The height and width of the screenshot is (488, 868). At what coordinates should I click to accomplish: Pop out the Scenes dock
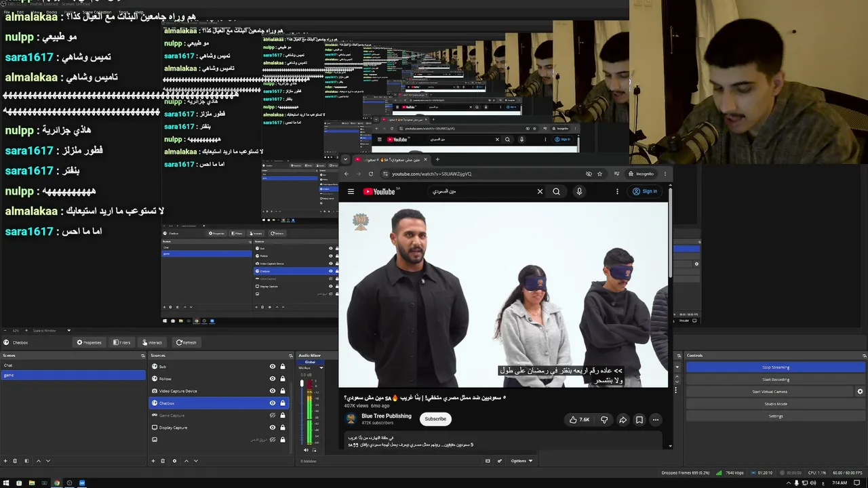click(143, 355)
